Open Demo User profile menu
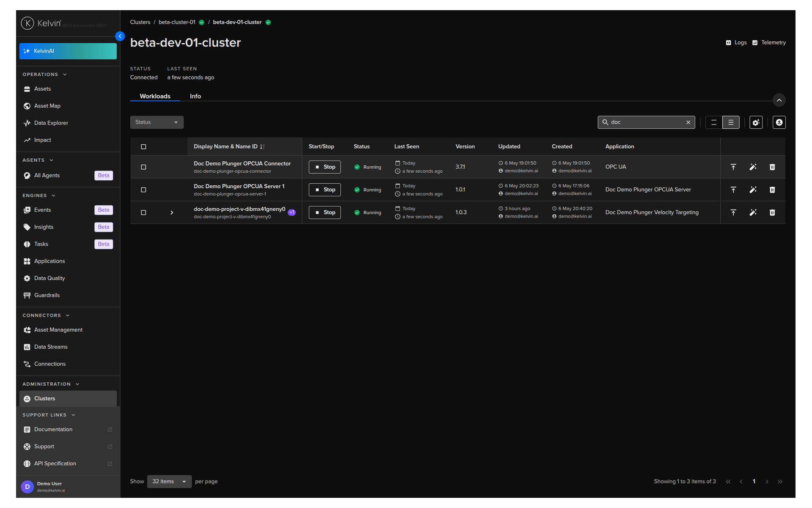 point(68,487)
